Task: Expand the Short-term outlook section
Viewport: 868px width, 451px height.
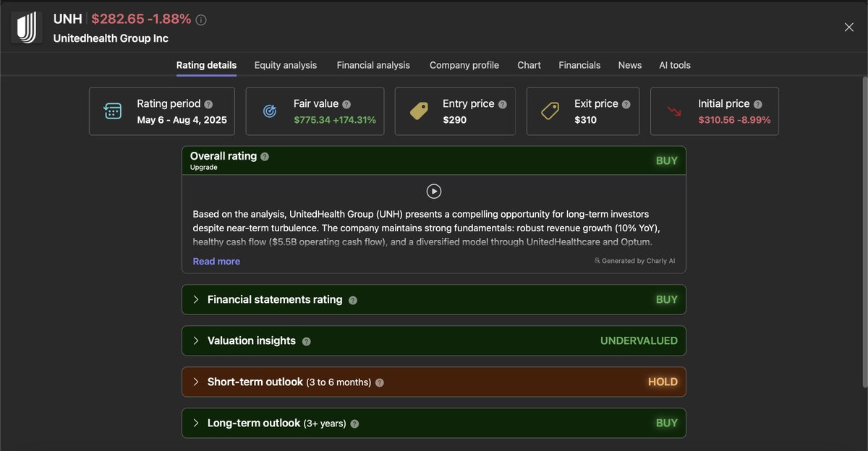Action: (433, 382)
